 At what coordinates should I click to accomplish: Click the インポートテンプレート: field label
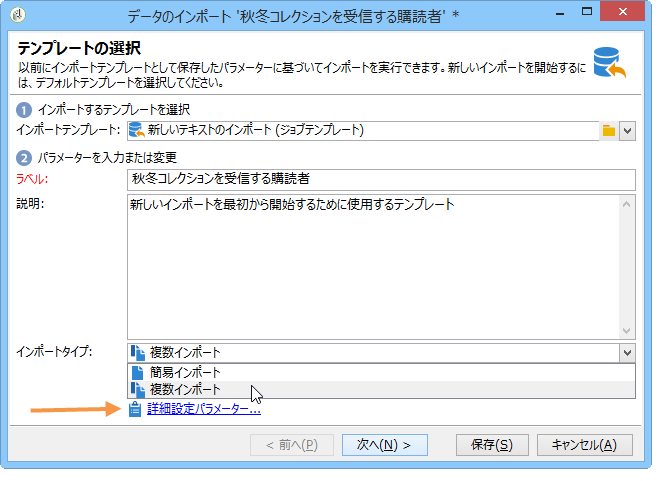pyautogui.click(x=68, y=130)
